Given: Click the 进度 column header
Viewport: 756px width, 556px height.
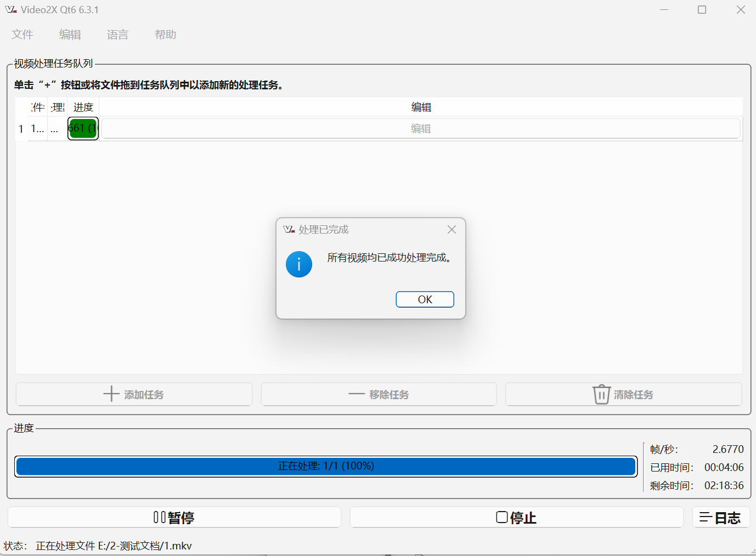Looking at the screenshot, I should coord(83,107).
